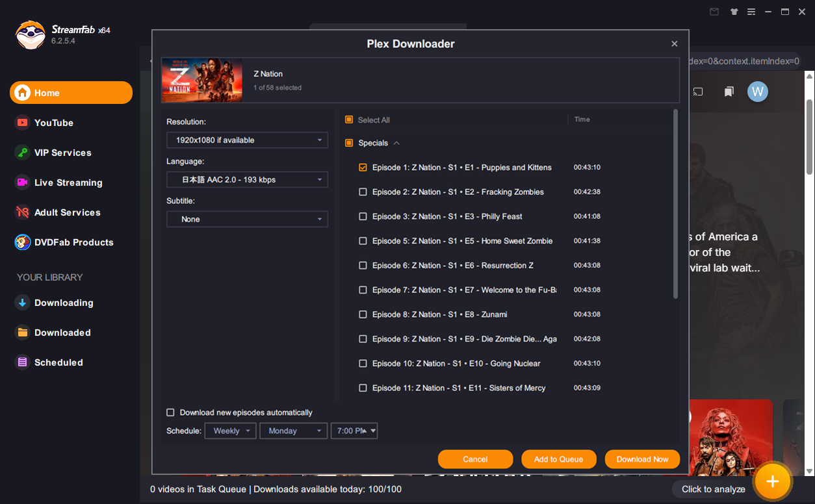Image resolution: width=815 pixels, height=504 pixels.
Task: Check Episode 10 Going Nuclear
Action: click(x=363, y=364)
